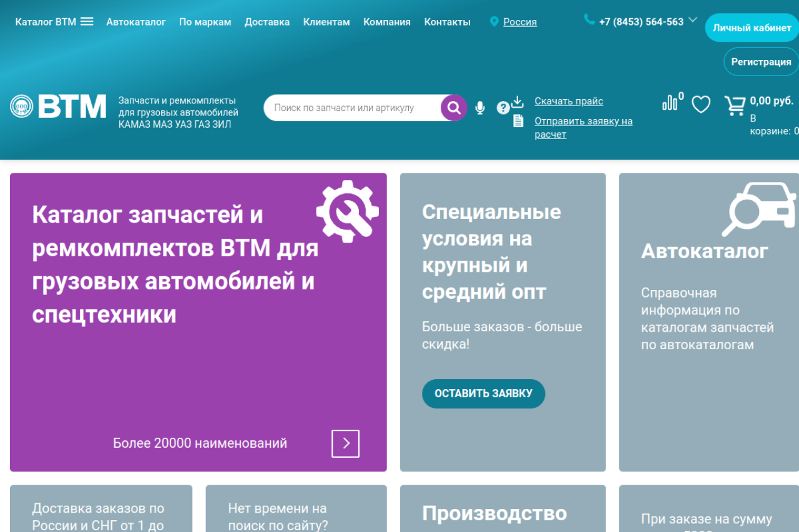This screenshot has height=532, width=799.
Task: Click the document icon beside request link
Action: click(x=518, y=121)
